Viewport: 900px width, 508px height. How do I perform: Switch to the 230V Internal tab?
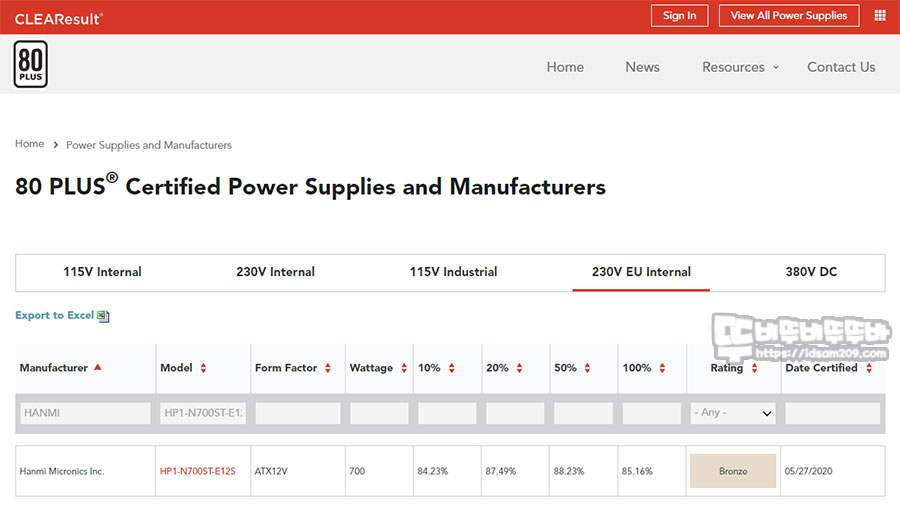coord(276,272)
